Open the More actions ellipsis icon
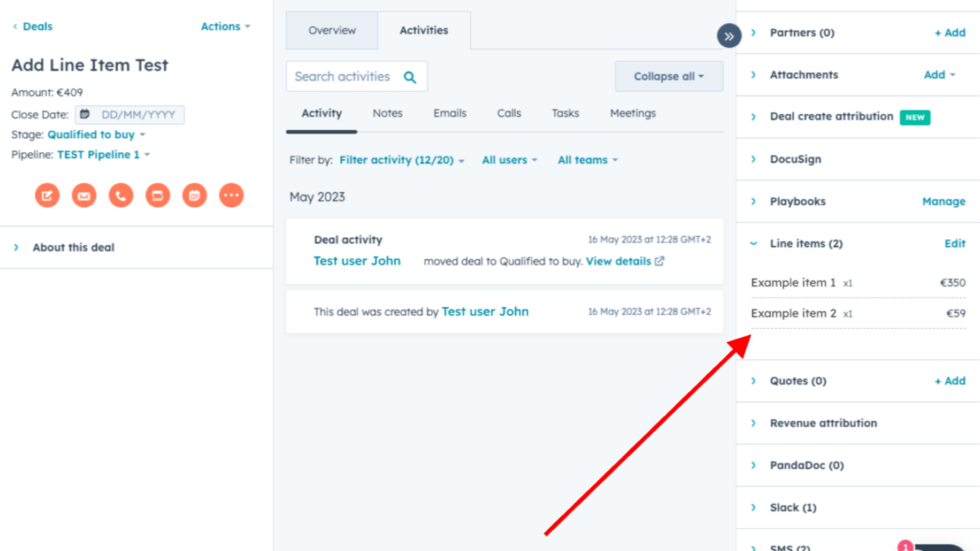The height and width of the screenshot is (551, 980). click(232, 195)
